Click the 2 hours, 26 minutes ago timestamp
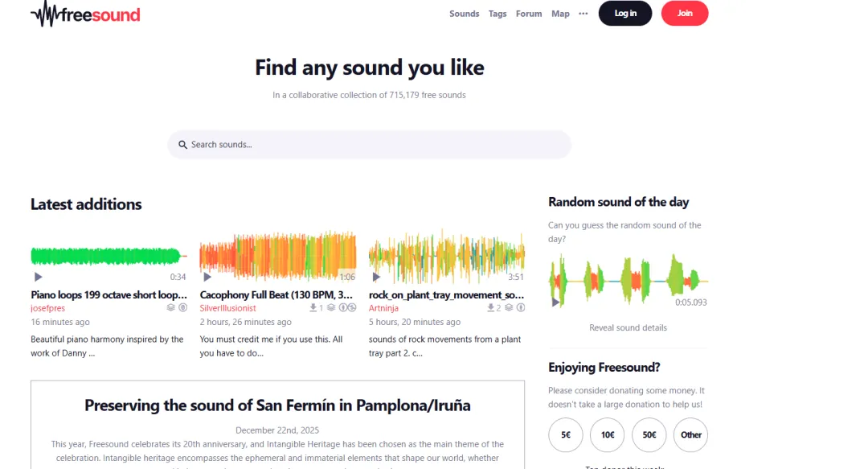This screenshot has width=868, height=469. [x=245, y=322]
